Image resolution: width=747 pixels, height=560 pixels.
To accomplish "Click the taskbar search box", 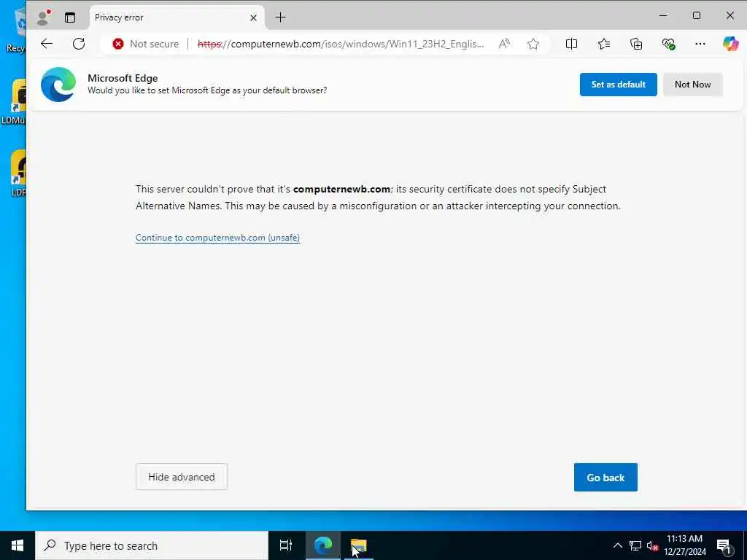I will 152,545.
